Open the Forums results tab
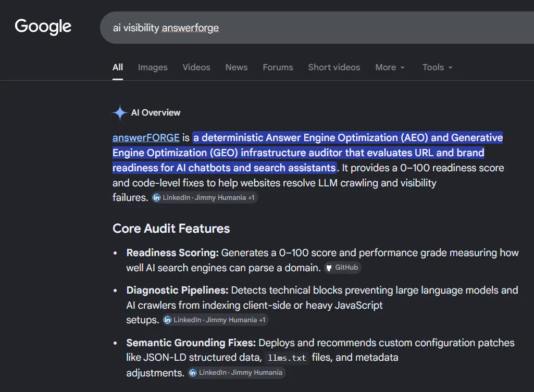 pos(278,67)
